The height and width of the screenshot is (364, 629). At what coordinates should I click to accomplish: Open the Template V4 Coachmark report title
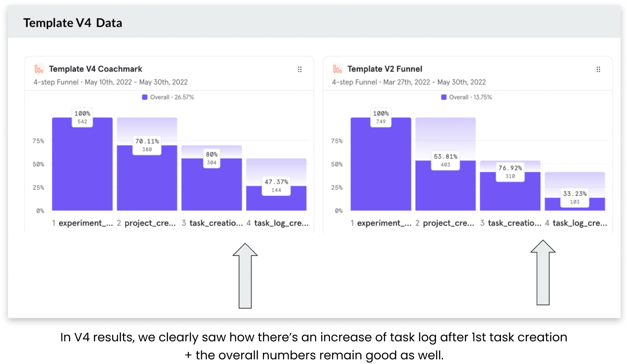tap(95, 69)
